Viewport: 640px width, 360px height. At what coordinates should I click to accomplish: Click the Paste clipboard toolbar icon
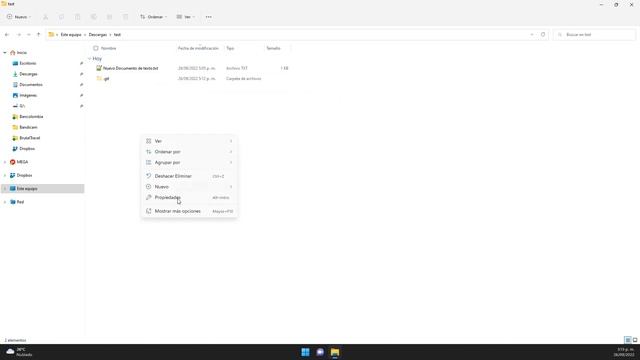(78, 17)
